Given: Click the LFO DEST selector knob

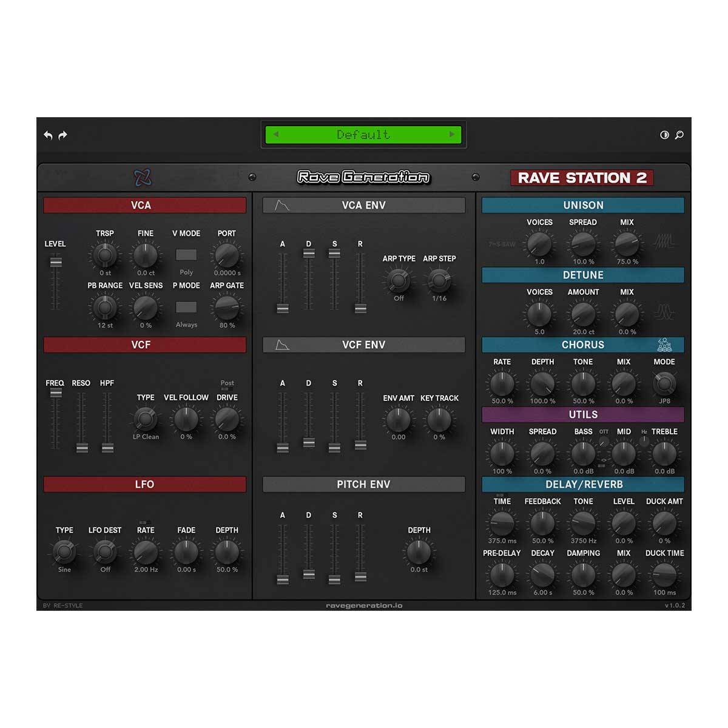Looking at the screenshot, I should [105, 551].
